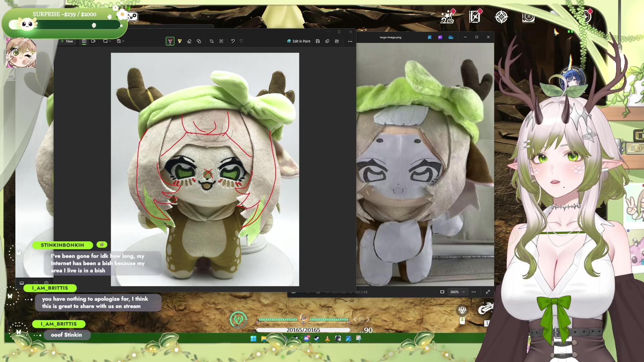644x362 pixels.
Task: Click the white skull emblem game icon
Action: [x=462, y=310]
